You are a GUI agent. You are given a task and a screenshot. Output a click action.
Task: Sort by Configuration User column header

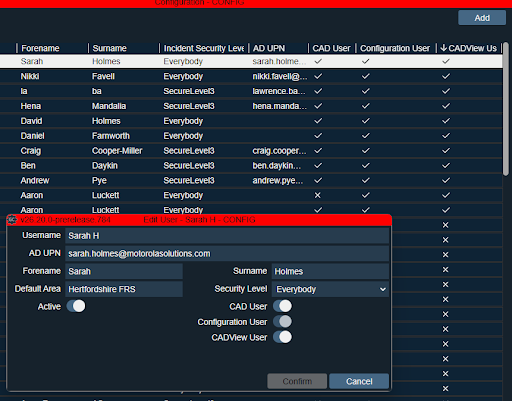395,48
